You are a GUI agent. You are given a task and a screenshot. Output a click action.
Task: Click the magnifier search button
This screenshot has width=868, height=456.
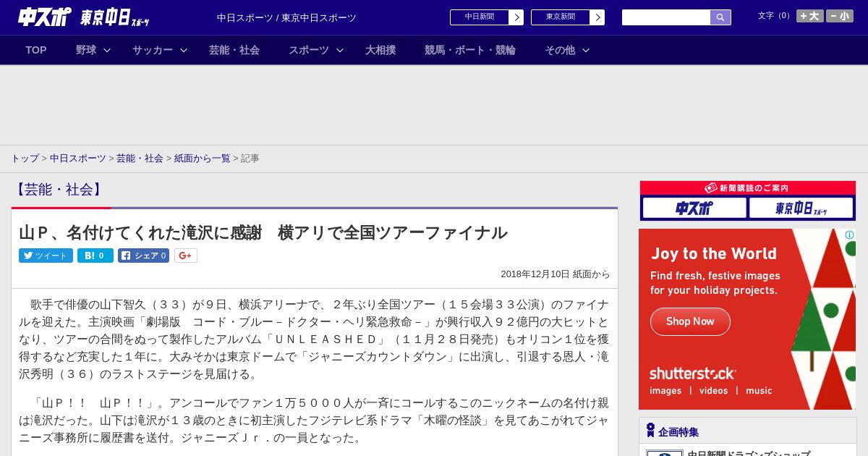pyautogui.click(x=720, y=17)
